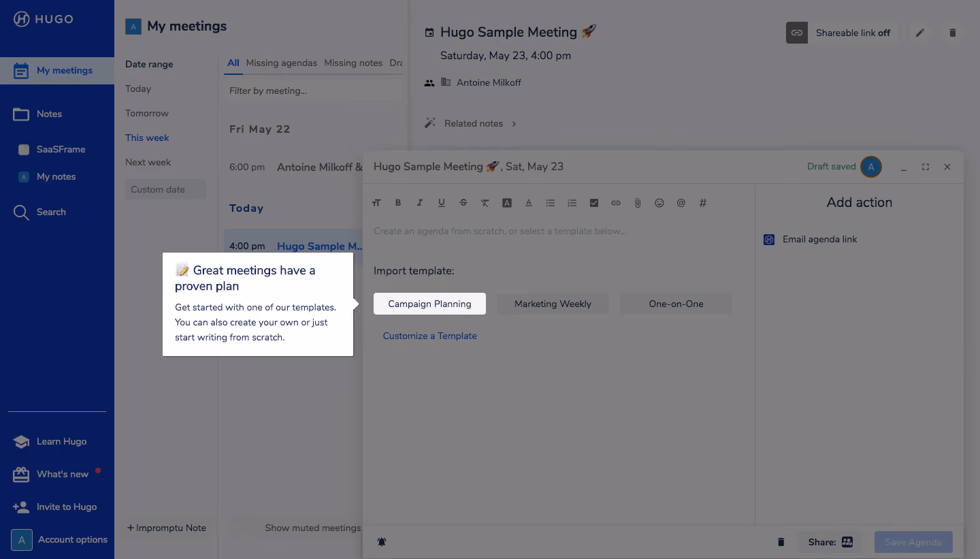
Task: Open the emoji picker
Action: 659,203
